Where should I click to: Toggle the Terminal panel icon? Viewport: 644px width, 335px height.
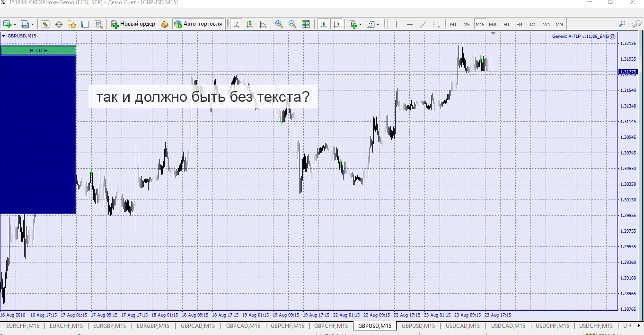click(85, 24)
